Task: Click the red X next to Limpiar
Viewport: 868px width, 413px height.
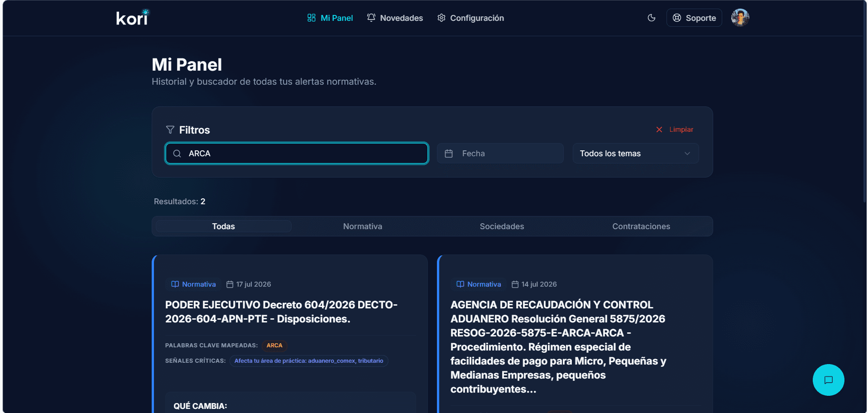Action: (659, 130)
